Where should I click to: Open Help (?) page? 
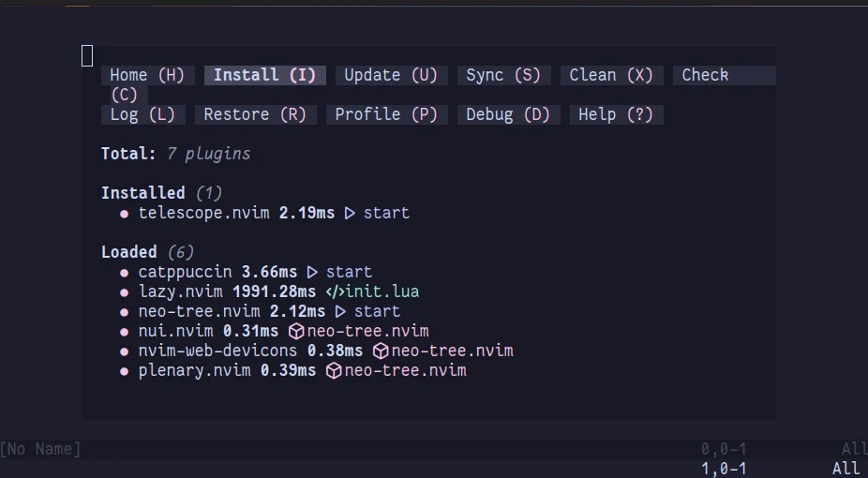616,114
